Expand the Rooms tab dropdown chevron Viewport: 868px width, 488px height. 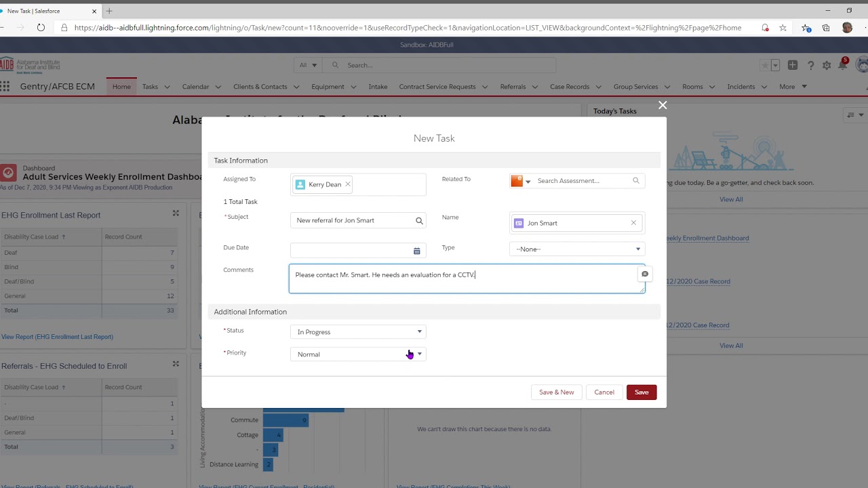(712, 87)
